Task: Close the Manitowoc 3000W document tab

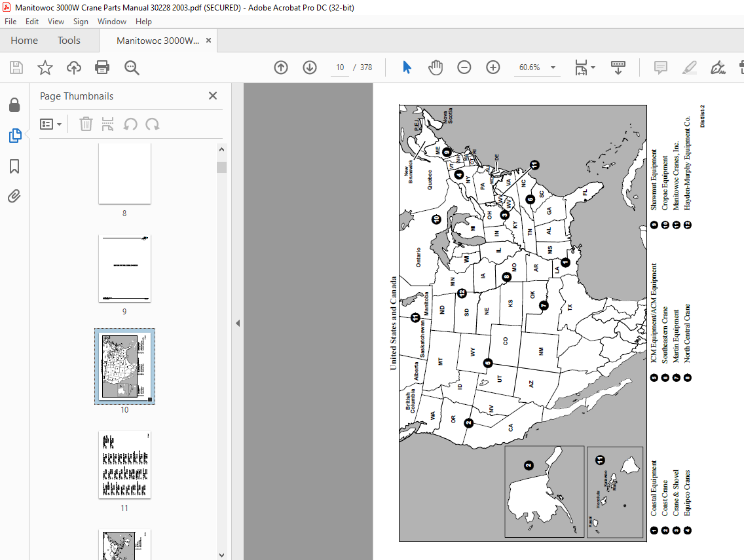Action: 208,41
